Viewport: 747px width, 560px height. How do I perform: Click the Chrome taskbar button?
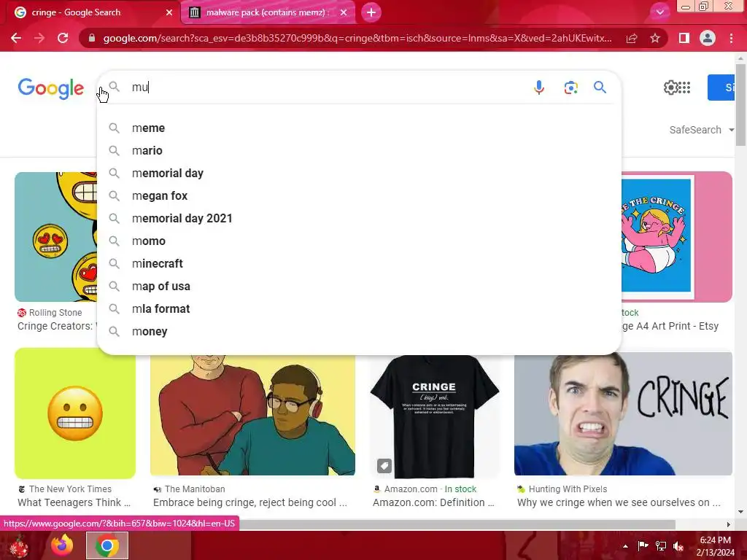(107, 545)
